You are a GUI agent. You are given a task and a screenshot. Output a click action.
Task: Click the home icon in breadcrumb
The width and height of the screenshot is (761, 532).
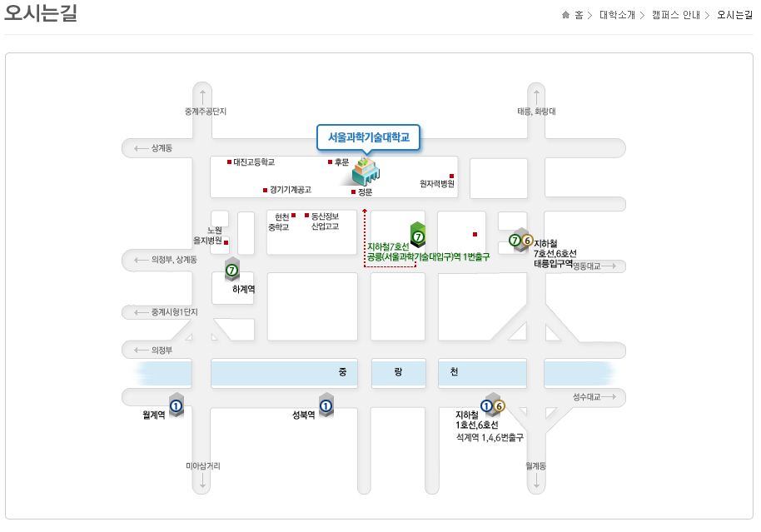point(566,15)
